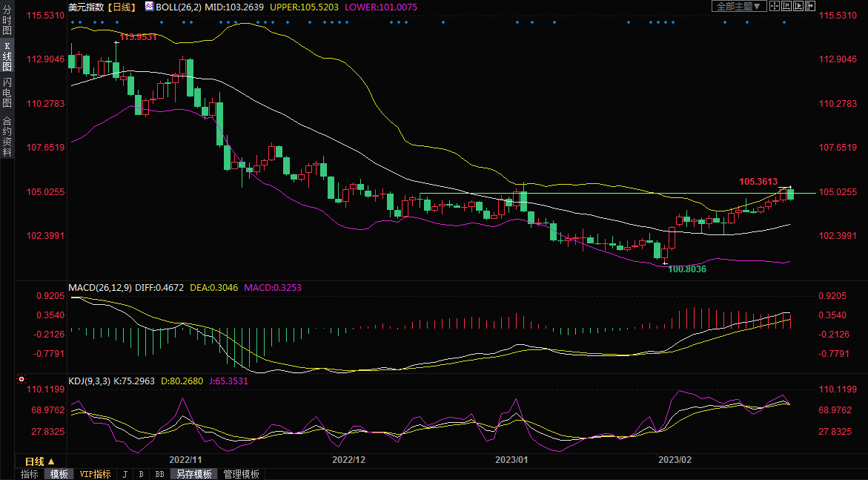This screenshot has width=868, height=480.
Task: Click the 【日线】 period label in title
Action: point(121,7)
